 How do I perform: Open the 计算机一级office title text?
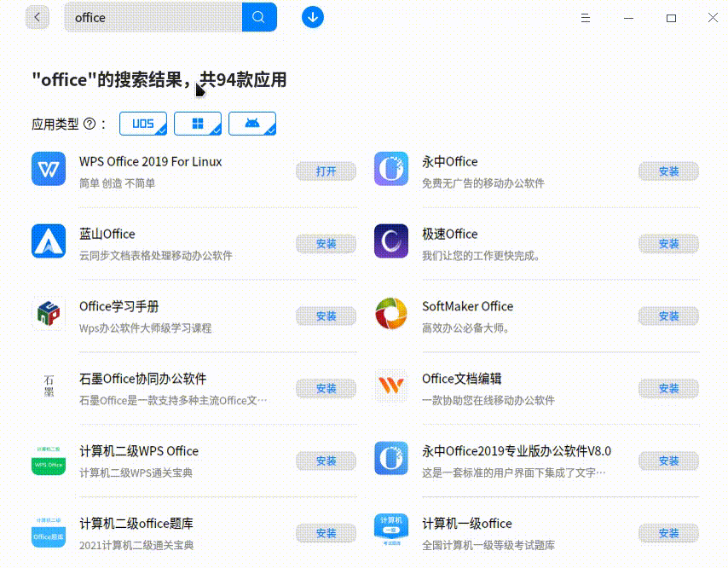coord(466,524)
